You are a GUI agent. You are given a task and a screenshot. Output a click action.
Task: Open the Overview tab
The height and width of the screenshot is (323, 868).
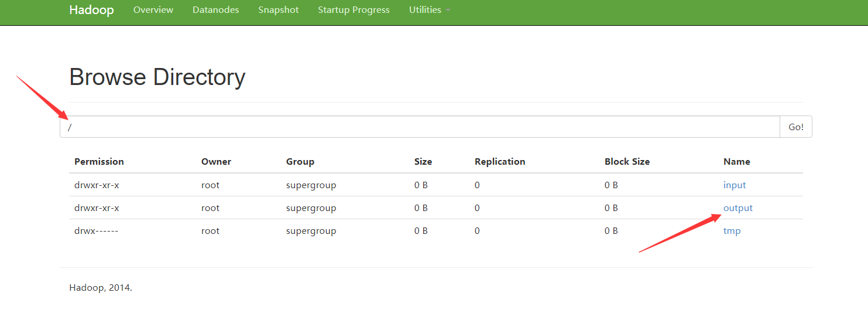tap(153, 10)
